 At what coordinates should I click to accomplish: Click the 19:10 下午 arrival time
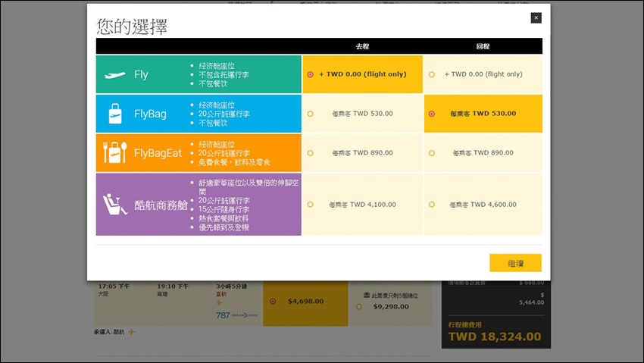(173, 286)
